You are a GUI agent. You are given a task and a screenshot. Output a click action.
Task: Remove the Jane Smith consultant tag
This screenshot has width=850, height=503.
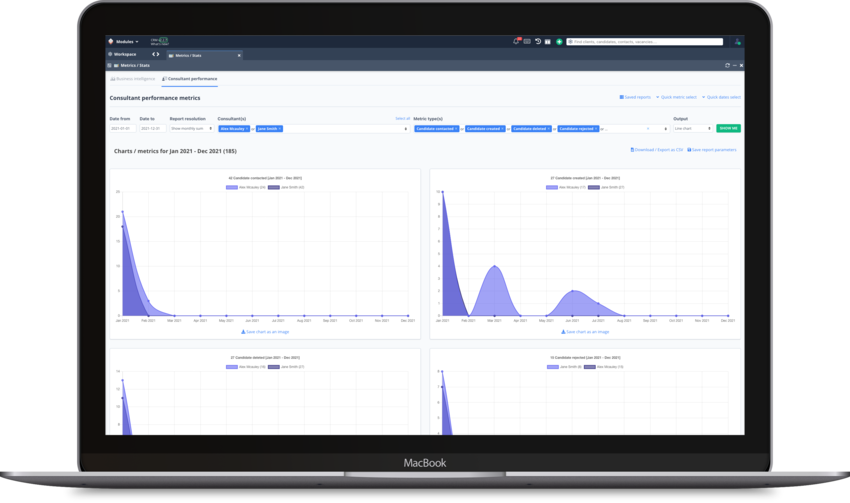pyautogui.click(x=280, y=129)
